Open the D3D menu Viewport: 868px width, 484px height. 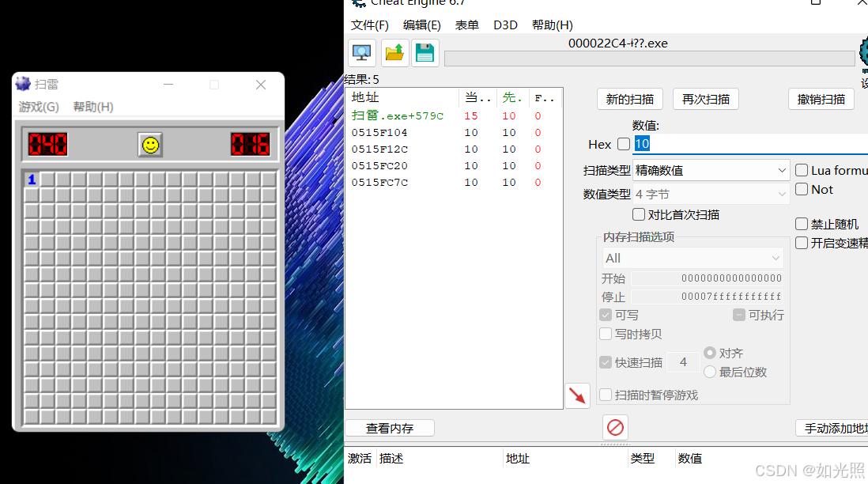click(505, 25)
